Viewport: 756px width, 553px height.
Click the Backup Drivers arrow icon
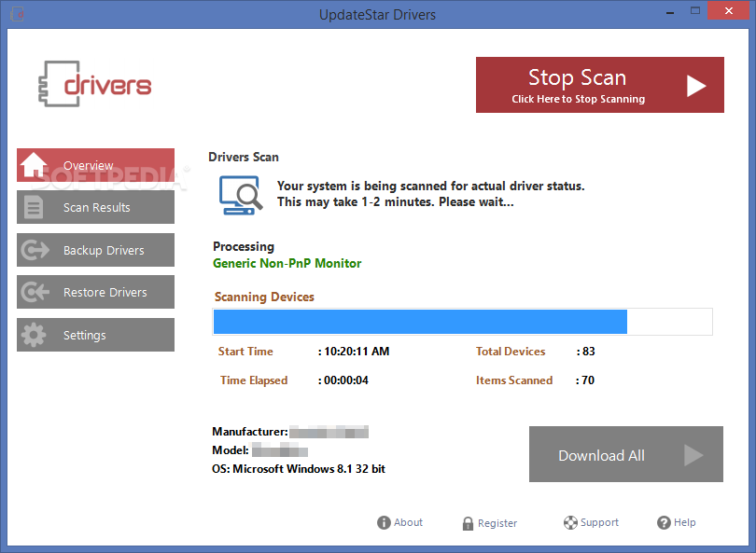pyautogui.click(x=35, y=250)
